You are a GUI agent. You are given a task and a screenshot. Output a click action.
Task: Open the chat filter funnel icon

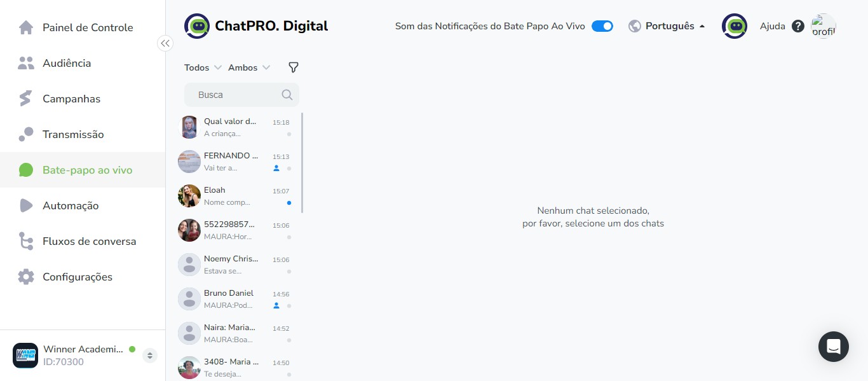(x=293, y=67)
